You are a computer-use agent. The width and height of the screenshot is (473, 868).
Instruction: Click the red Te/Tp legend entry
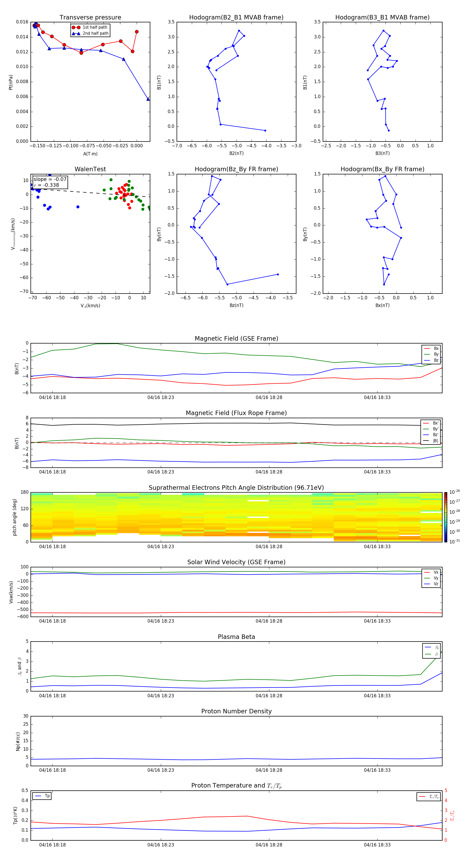pos(428,796)
